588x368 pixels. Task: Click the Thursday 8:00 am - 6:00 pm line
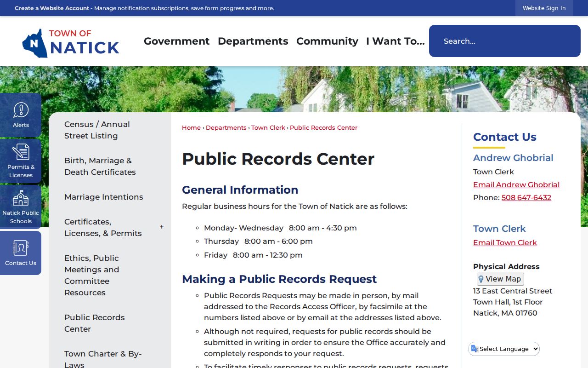point(258,241)
